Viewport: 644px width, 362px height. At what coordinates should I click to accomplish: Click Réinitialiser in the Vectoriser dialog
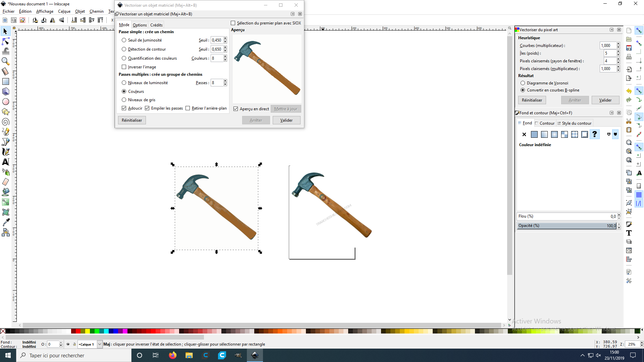pos(132,120)
